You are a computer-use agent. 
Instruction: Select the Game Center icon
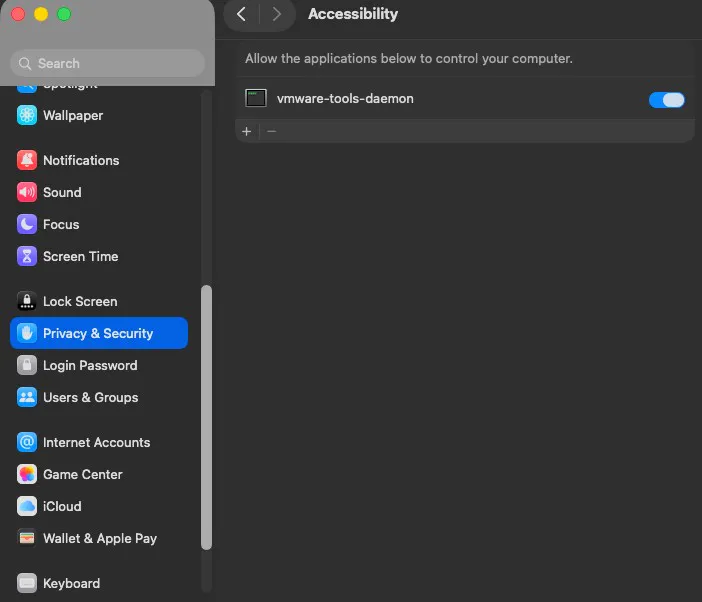click(x=27, y=474)
